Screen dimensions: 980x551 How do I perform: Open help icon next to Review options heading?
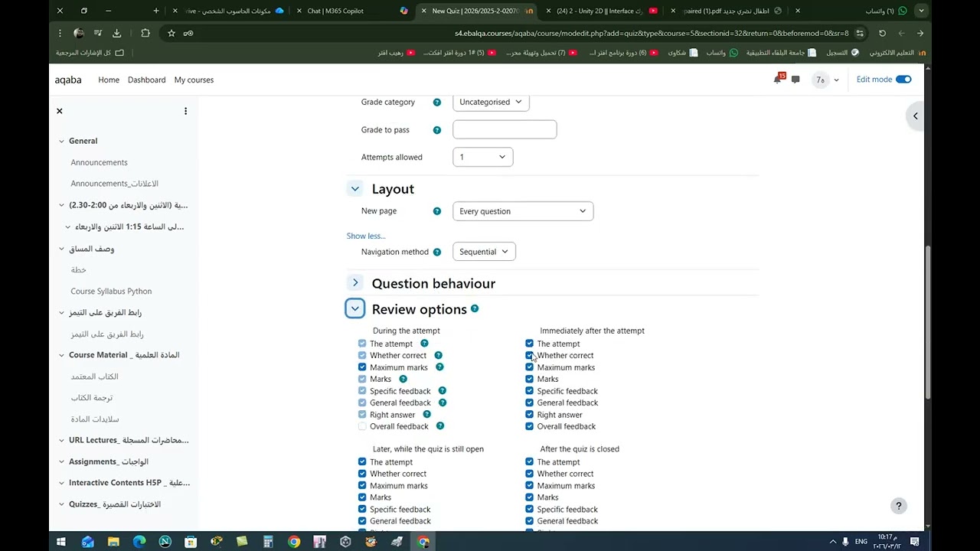coord(475,308)
